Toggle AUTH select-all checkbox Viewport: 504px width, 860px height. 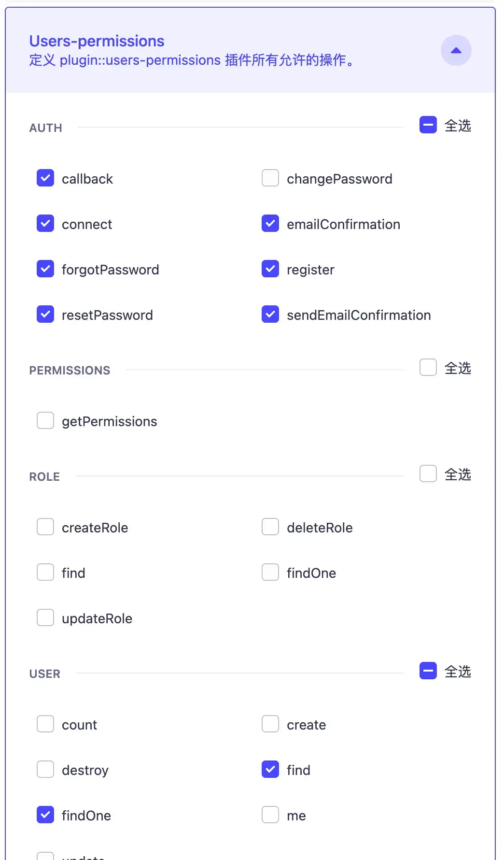click(428, 125)
